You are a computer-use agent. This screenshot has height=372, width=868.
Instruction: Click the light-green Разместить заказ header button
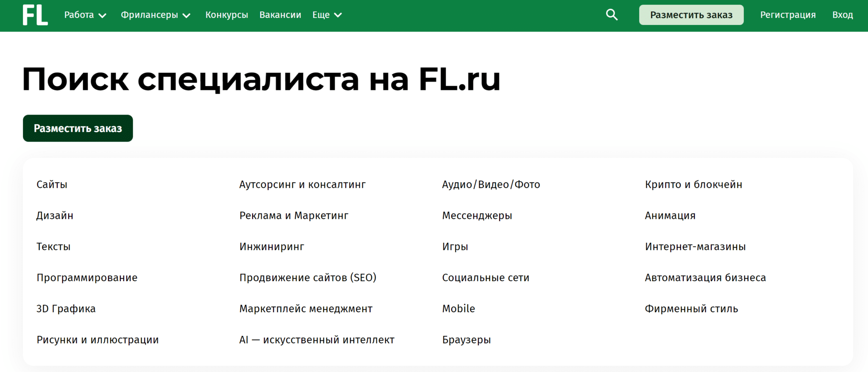click(691, 15)
